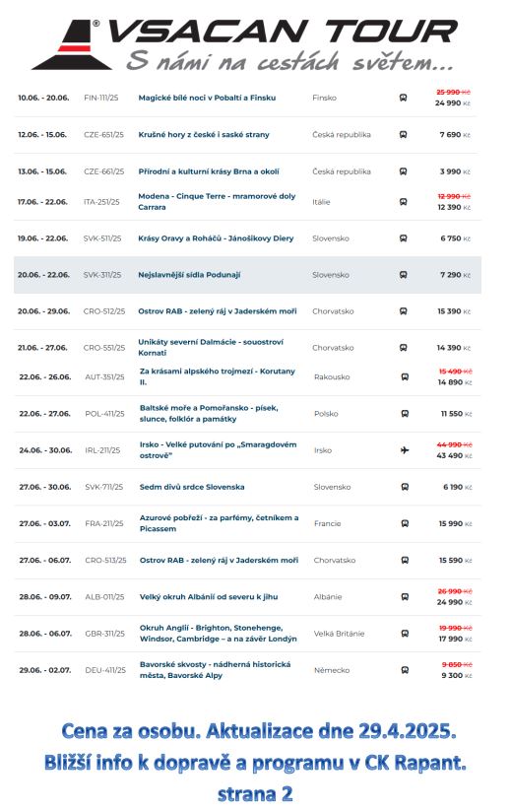Click the bus icon in Nejslavnější sídla Podunají row
Screen dimensions: 510x812
(x=403, y=275)
